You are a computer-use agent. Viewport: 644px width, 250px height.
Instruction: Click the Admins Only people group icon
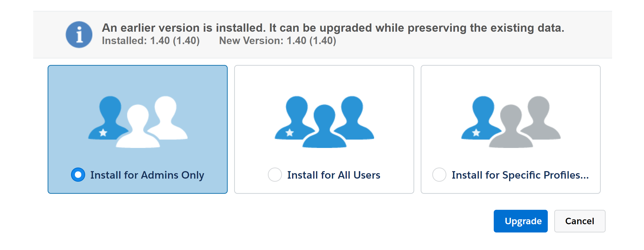coord(138,122)
